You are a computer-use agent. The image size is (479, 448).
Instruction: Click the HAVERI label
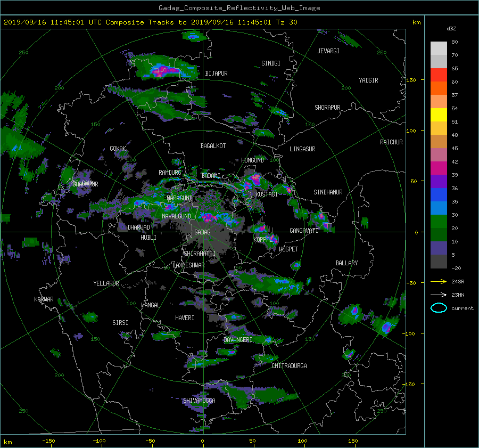point(185,318)
